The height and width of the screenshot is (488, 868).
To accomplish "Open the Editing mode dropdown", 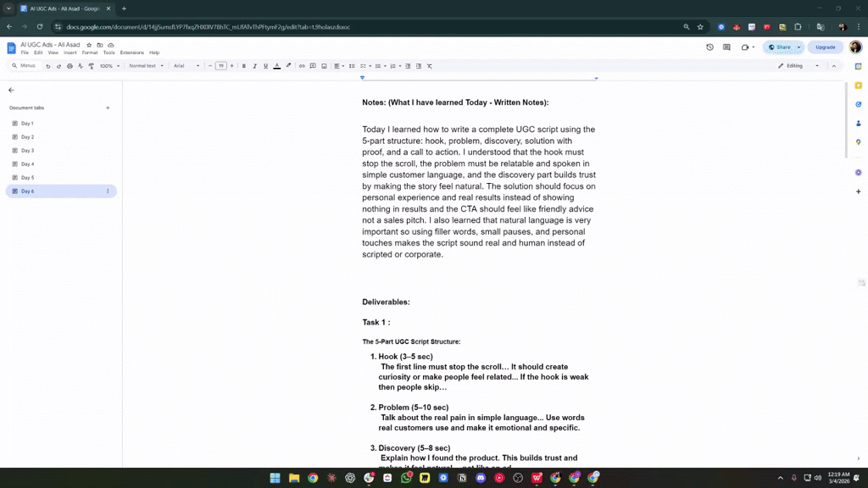I will pos(798,66).
